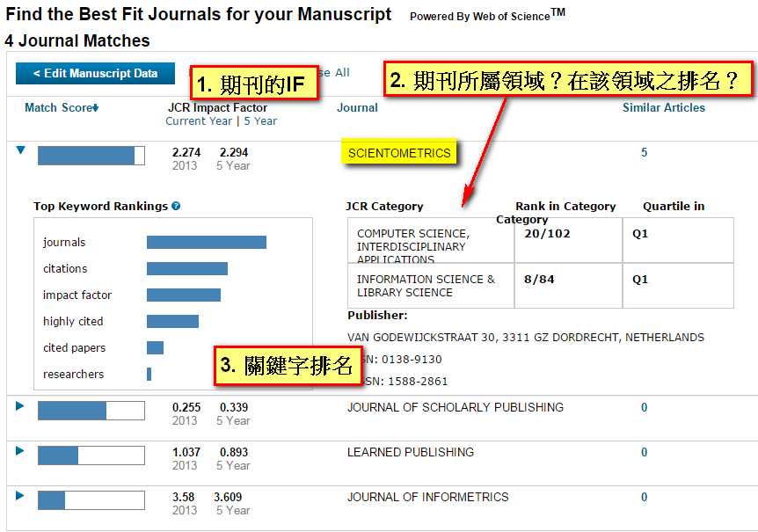Click the 'researchers' keyword label
758x532 pixels.
click(74, 374)
